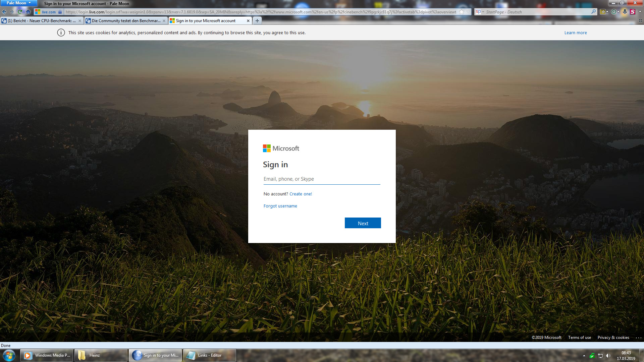The height and width of the screenshot is (362, 644).
Task: Click the red S extension icon
Action: click(633, 12)
